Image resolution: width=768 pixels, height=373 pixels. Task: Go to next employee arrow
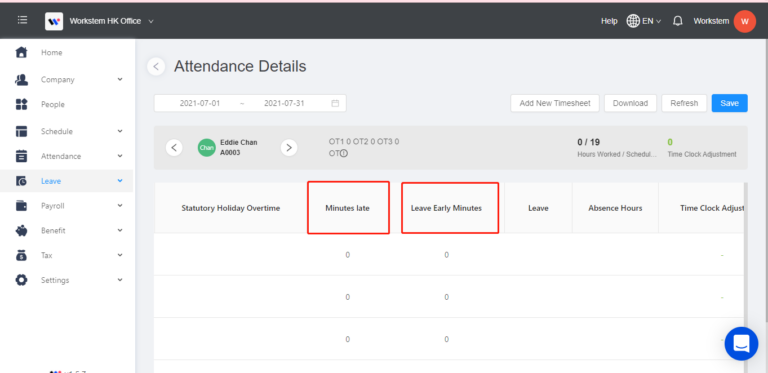[289, 147]
